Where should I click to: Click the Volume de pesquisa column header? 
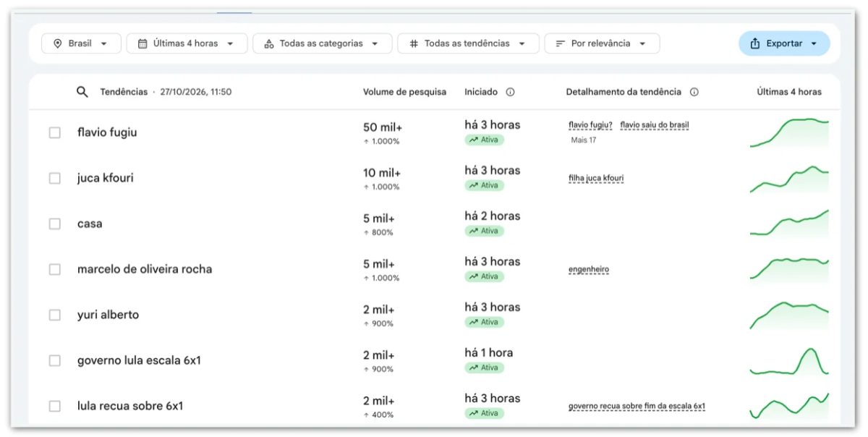point(404,92)
